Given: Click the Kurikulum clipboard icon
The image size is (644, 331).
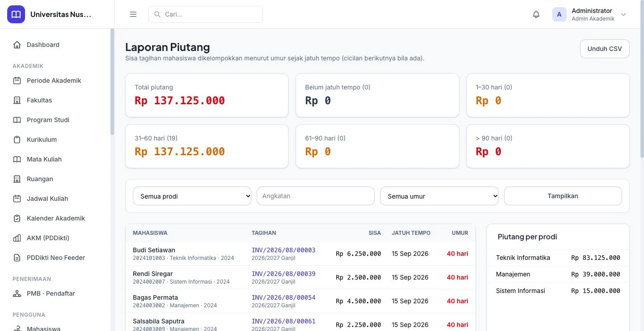Looking at the screenshot, I should [17, 140].
